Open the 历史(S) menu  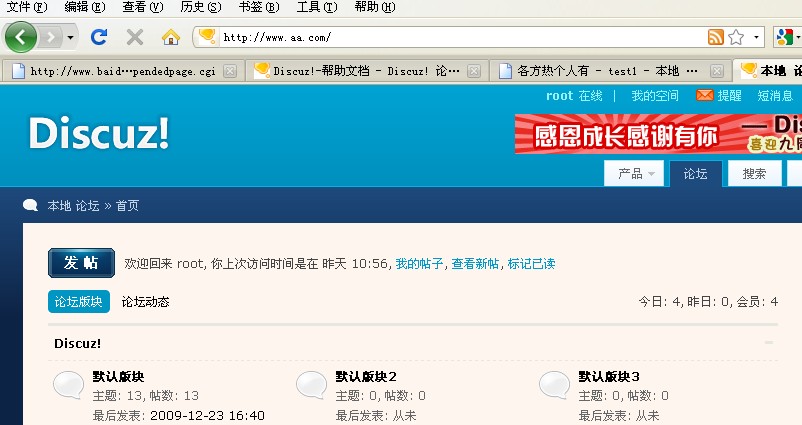(x=200, y=7)
